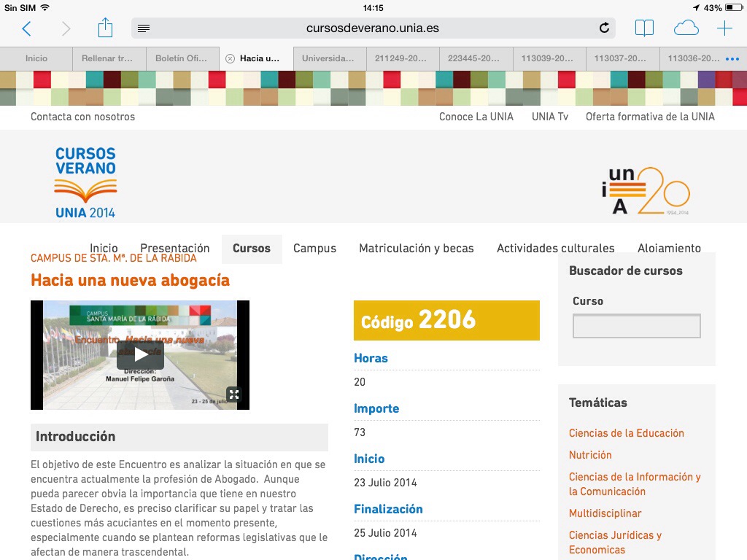
Task: Open iCloud Tabs cloud icon
Action: coord(686,28)
